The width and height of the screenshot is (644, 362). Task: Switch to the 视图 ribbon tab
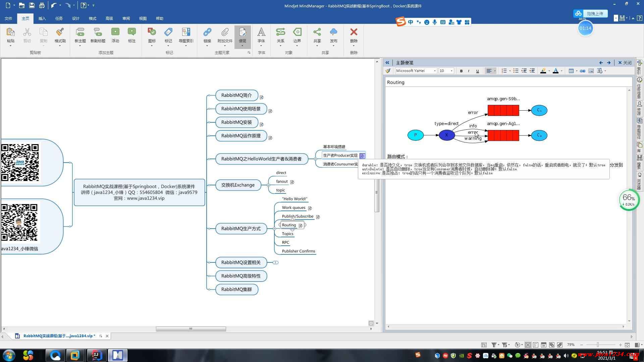pos(143,18)
